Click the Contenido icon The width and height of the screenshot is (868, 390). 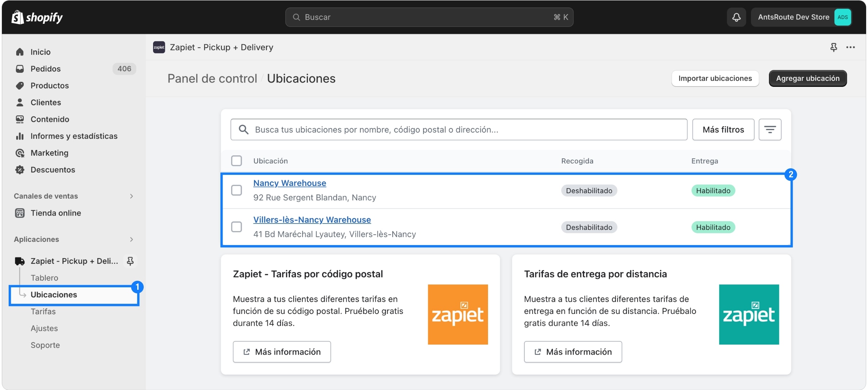click(x=20, y=119)
